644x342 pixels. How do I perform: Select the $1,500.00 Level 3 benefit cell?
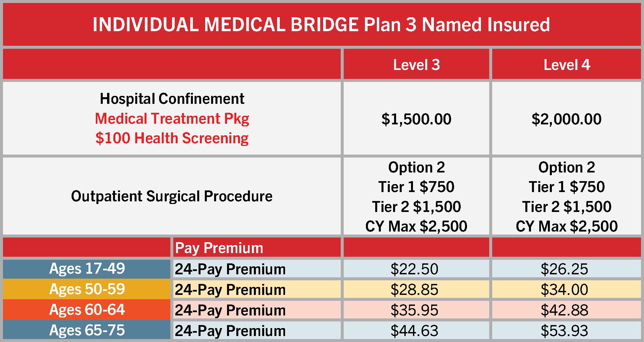[x=416, y=118]
